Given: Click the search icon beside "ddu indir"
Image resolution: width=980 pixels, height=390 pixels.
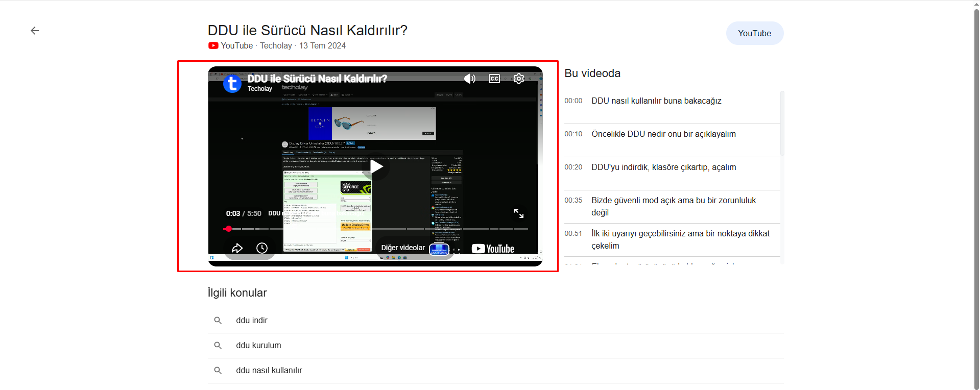Looking at the screenshot, I should pyautogui.click(x=218, y=321).
